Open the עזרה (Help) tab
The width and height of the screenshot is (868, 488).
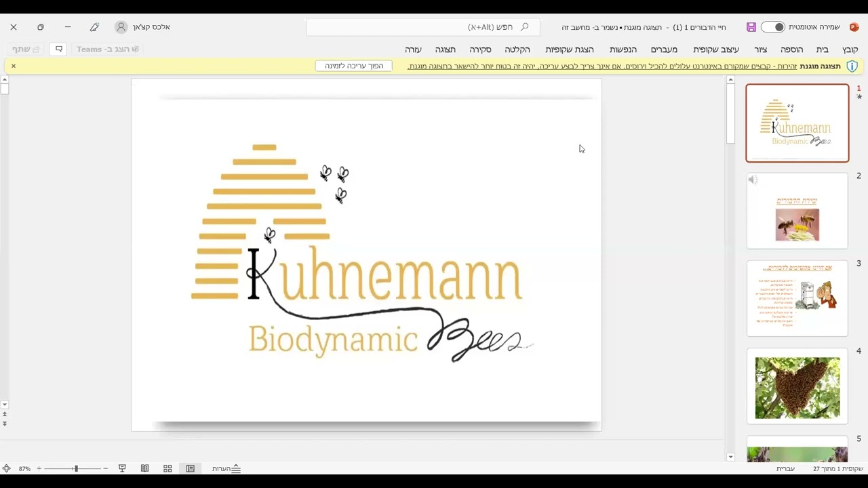coord(413,49)
